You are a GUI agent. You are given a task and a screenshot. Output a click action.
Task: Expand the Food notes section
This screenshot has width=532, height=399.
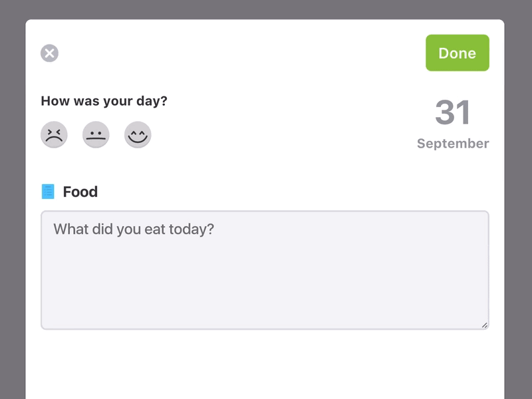coord(78,192)
